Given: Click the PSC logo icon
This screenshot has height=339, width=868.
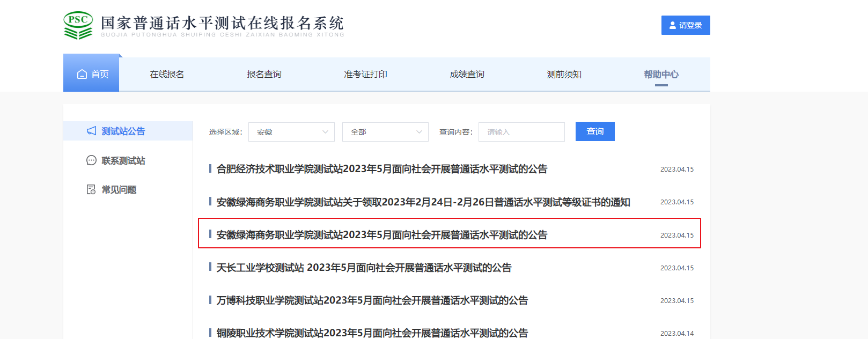Looking at the screenshot, I should (78, 25).
